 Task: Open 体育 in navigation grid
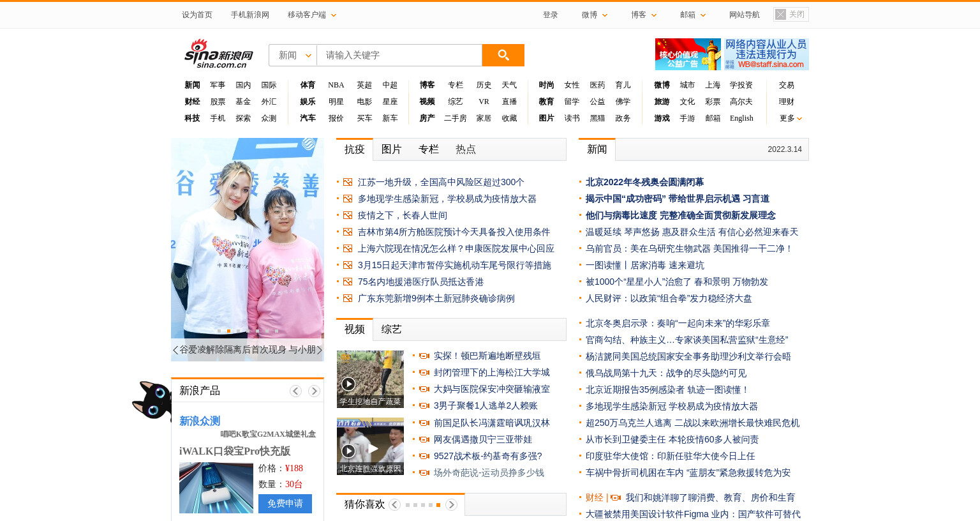coord(308,85)
